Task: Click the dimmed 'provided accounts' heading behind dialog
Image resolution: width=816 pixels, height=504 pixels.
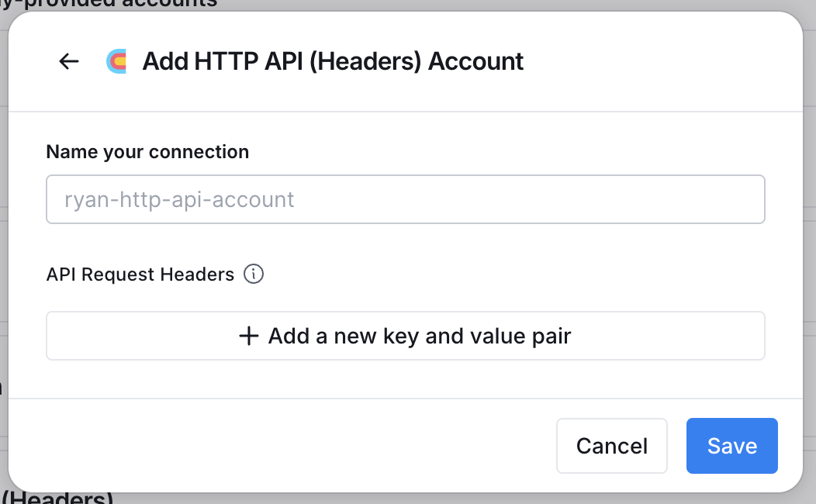Action: (x=121, y=4)
